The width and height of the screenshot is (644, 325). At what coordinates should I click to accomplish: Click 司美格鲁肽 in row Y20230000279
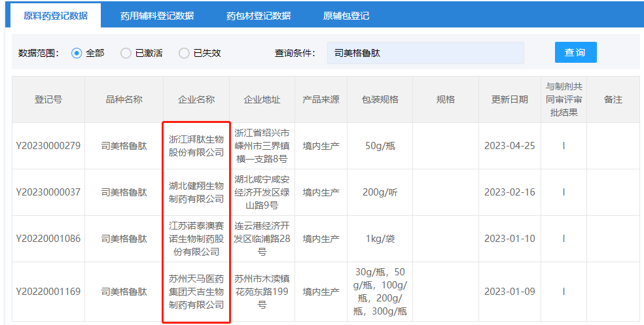click(124, 146)
